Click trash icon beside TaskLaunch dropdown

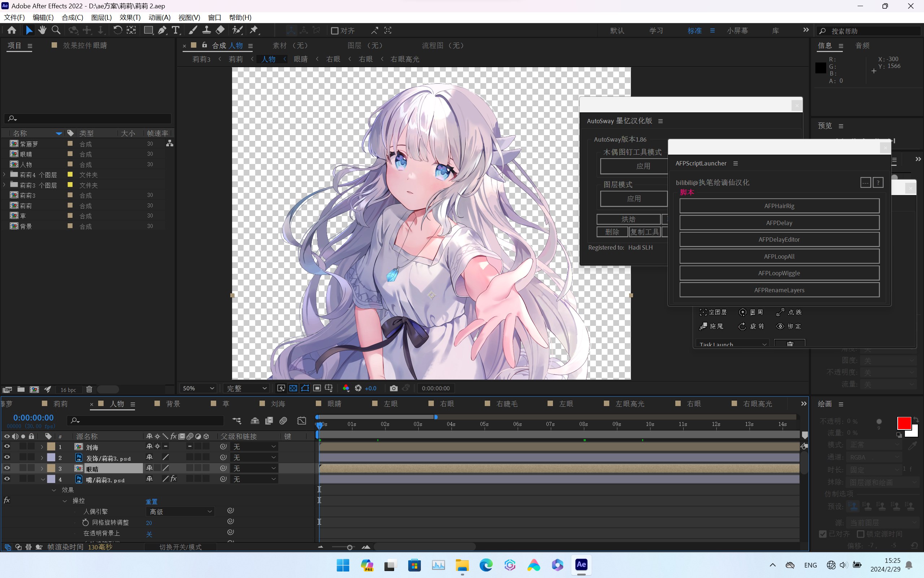tap(790, 343)
